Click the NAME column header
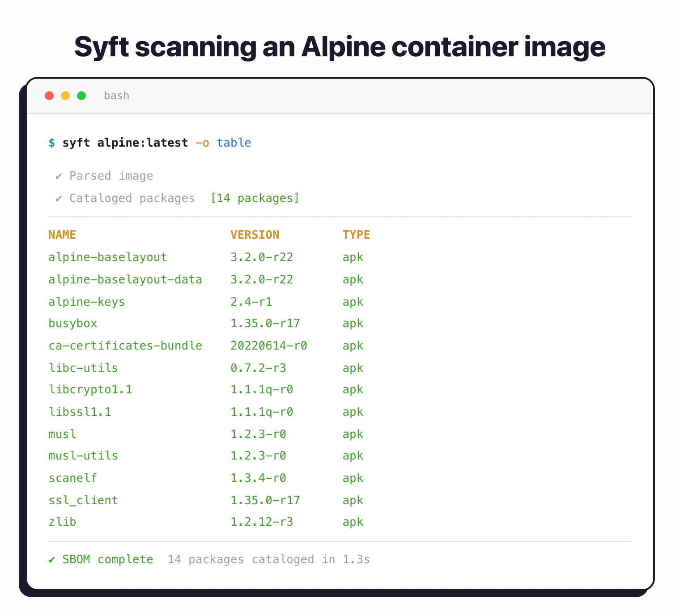The height and width of the screenshot is (616, 680). pos(62,234)
